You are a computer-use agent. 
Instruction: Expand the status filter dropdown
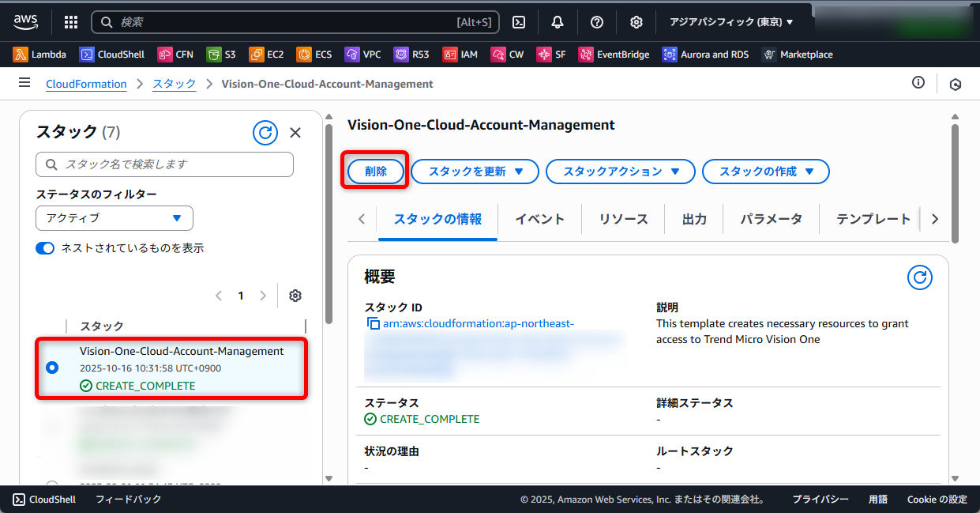coord(115,218)
